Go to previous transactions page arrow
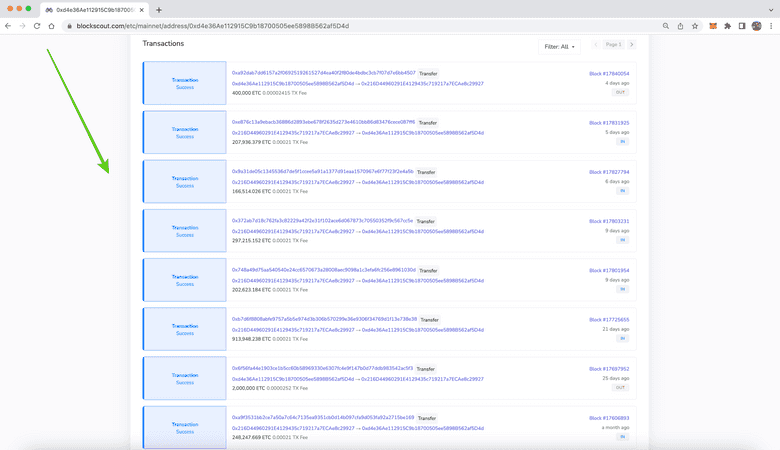The width and height of the screenshot is (780, 450). click(x=597, y=44)
